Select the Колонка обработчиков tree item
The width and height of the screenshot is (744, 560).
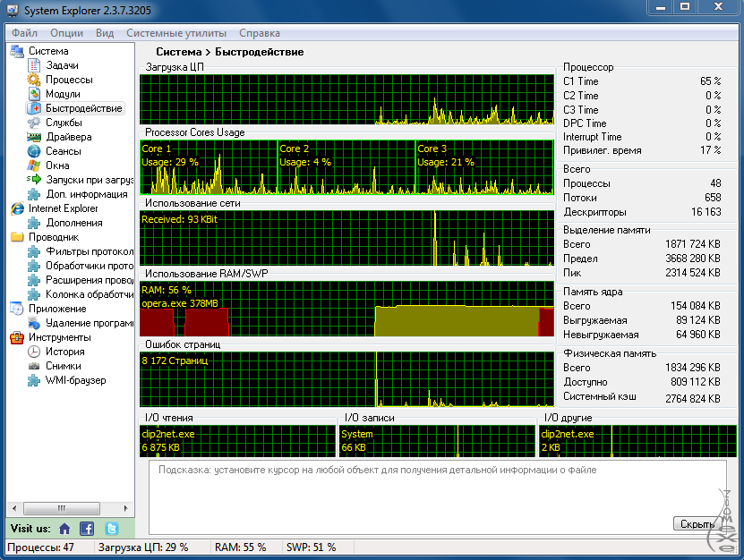[x=90, y=294]
